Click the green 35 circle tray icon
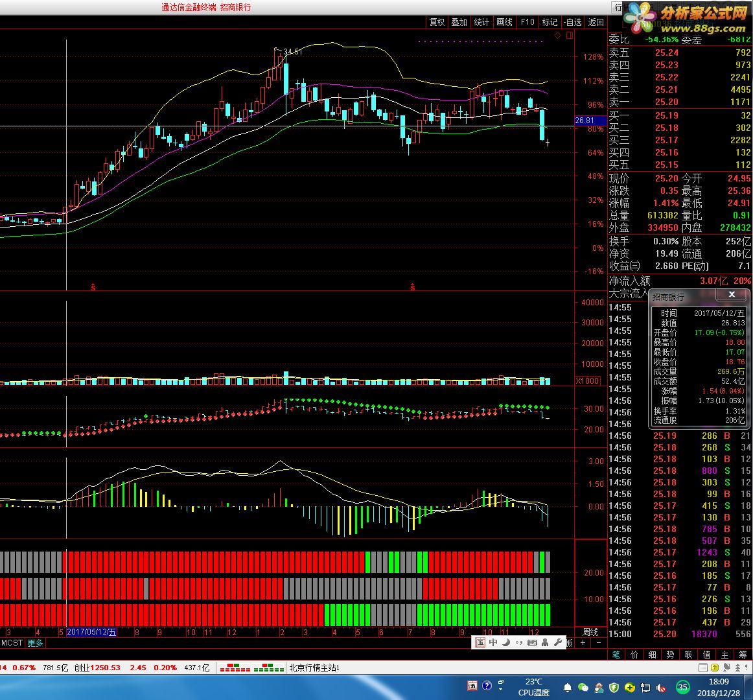 pyautogui.click(x=682, y=688)
